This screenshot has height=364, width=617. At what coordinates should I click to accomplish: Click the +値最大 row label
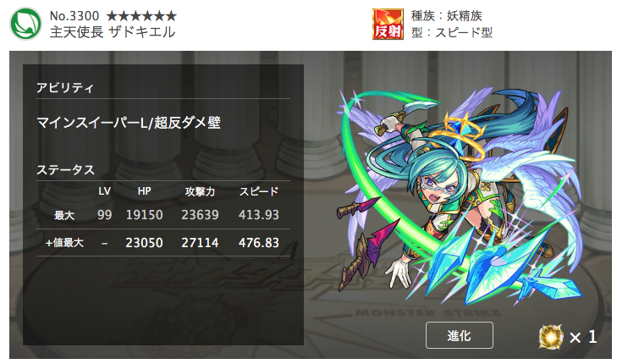click(64, 243)
